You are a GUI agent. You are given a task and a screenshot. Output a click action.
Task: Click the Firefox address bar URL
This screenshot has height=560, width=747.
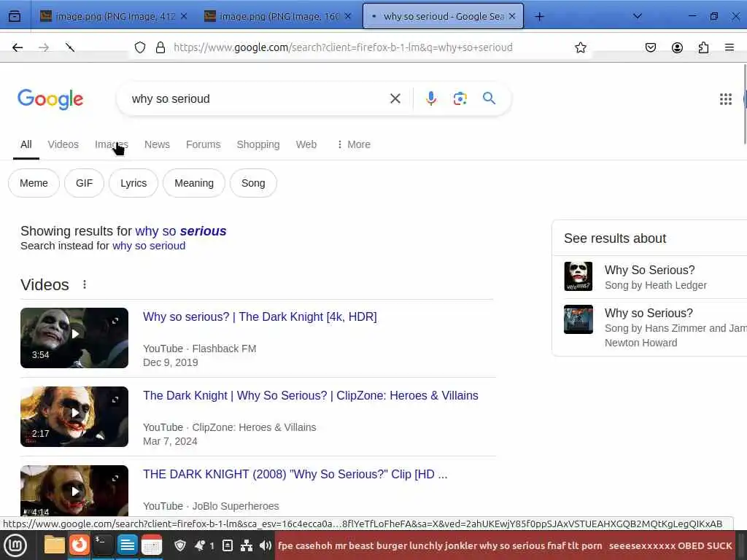tap(343, 47)
